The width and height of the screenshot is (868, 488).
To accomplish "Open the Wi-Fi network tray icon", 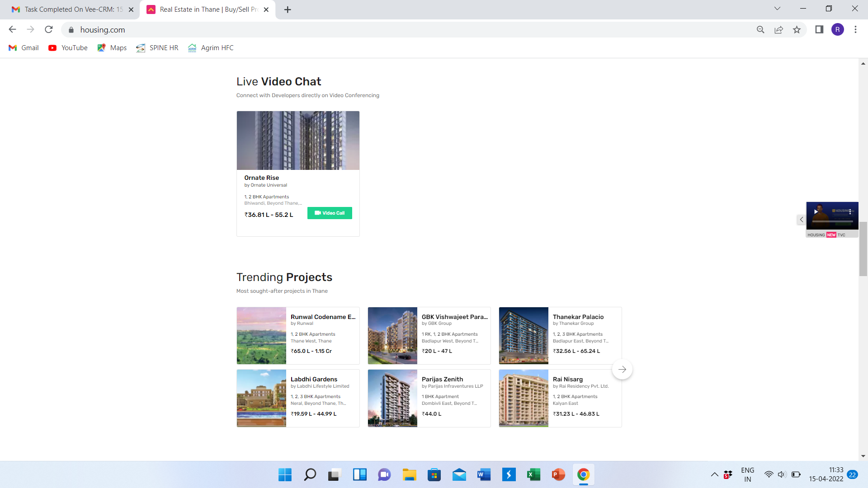I will (769, 474).
